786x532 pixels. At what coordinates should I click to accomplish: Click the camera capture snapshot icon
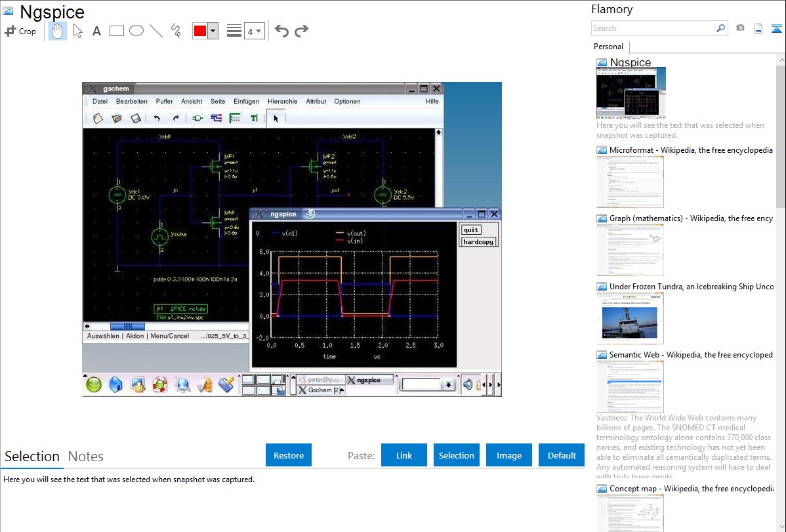point(740,28)
